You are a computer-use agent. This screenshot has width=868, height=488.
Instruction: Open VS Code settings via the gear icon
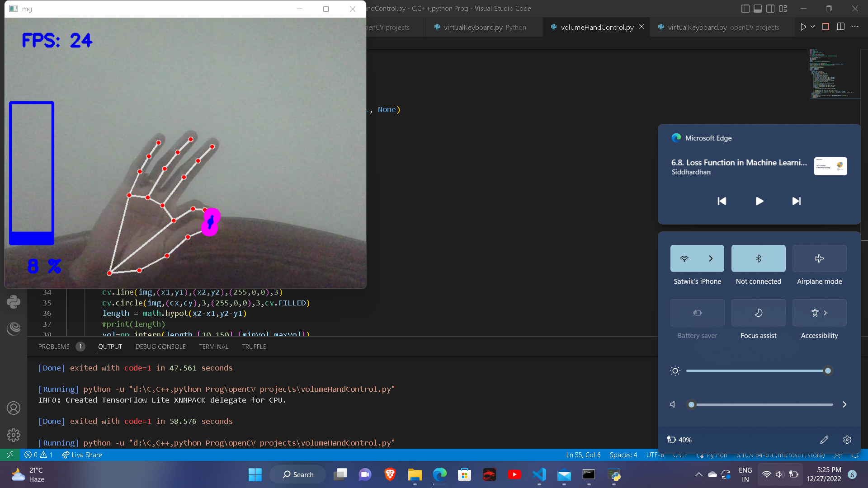14,435
